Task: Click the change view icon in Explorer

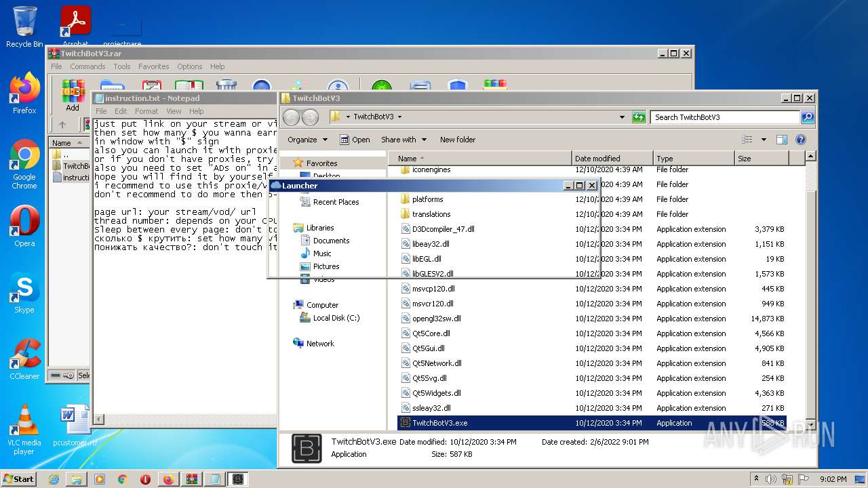Action: [747, 140]
